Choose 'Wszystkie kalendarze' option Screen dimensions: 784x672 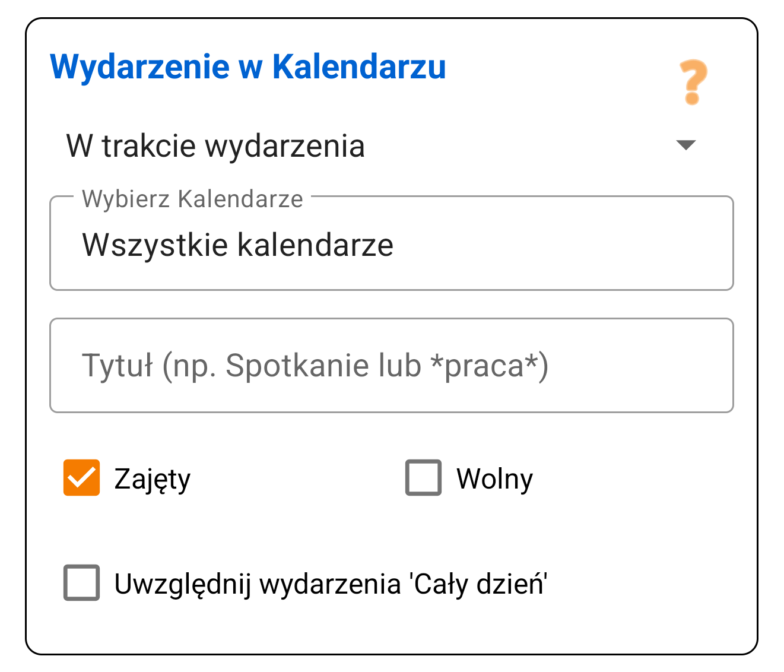237,245
